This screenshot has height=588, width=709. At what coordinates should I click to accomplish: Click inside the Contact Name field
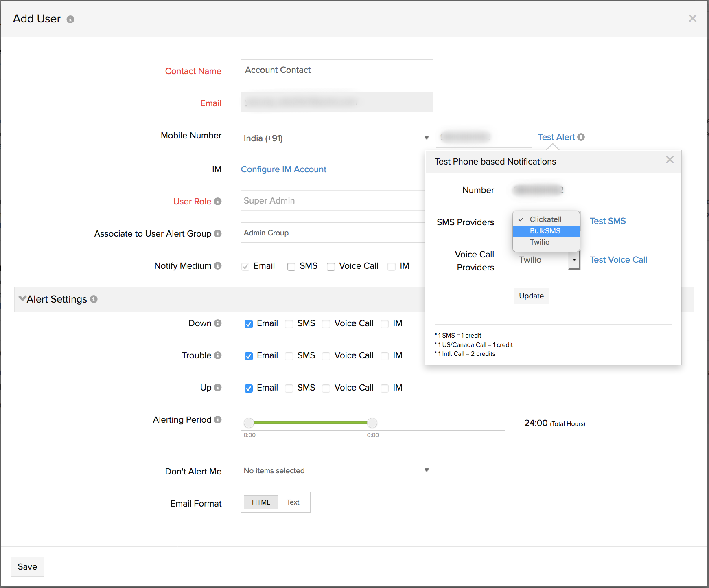point(337,70)
